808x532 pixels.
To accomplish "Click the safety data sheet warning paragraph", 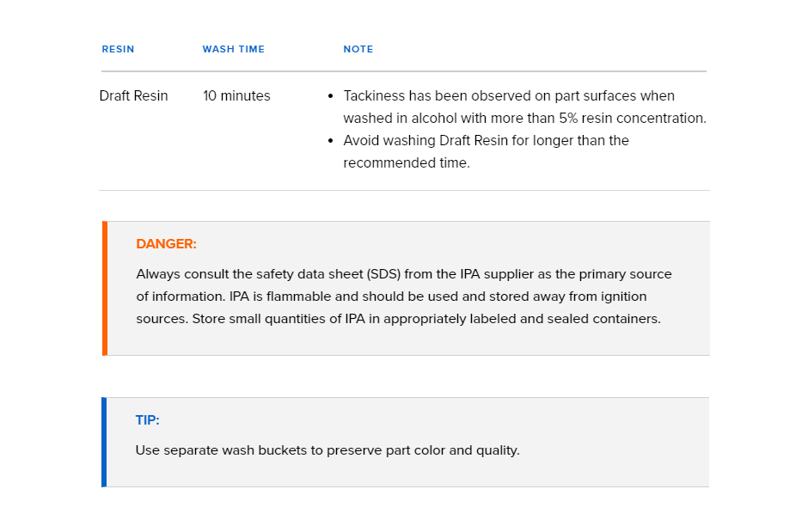I will tap(404, 297).
